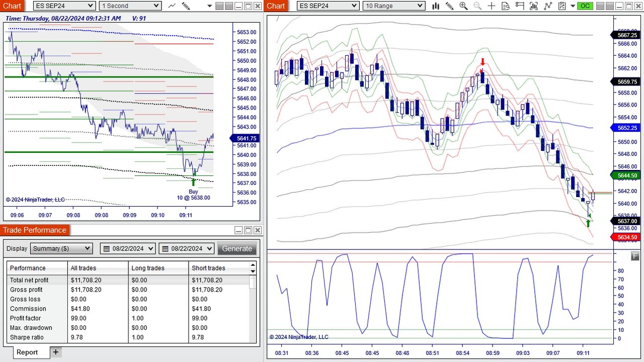Switch to Report tab
Screen dimensions: 644x362
(x=27, y=352)
